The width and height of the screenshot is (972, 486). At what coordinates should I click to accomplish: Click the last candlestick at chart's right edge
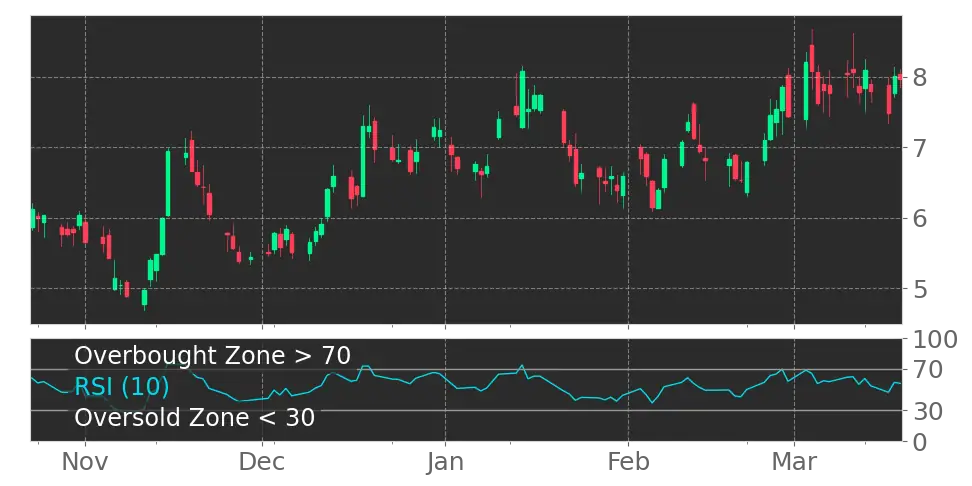pyautogui.click(x=901, y=76)
